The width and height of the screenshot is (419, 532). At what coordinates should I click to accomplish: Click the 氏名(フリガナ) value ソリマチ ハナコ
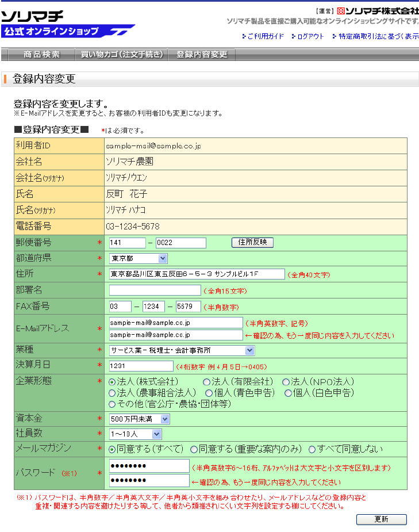click(x=125, y=210)
